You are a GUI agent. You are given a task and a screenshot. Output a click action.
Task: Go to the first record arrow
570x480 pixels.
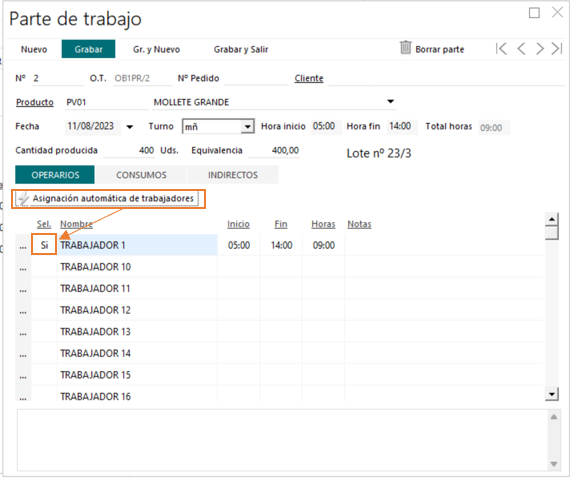click(x=501, y=48)
